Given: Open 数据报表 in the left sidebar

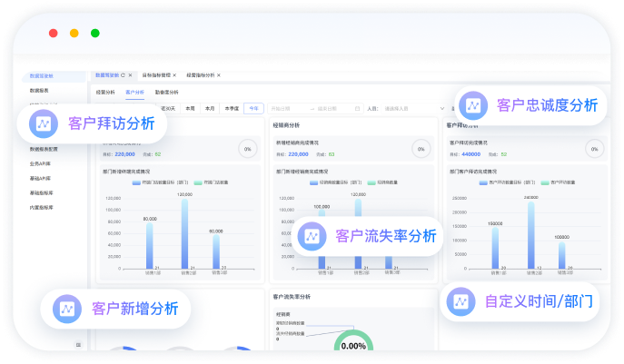Looking at the screenshot, I should [x=40, y=91].
